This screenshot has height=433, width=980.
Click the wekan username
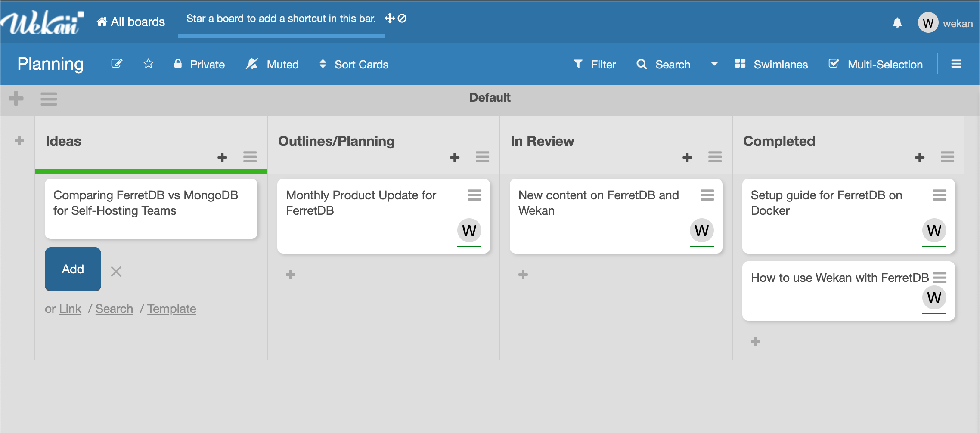[958, 24]
